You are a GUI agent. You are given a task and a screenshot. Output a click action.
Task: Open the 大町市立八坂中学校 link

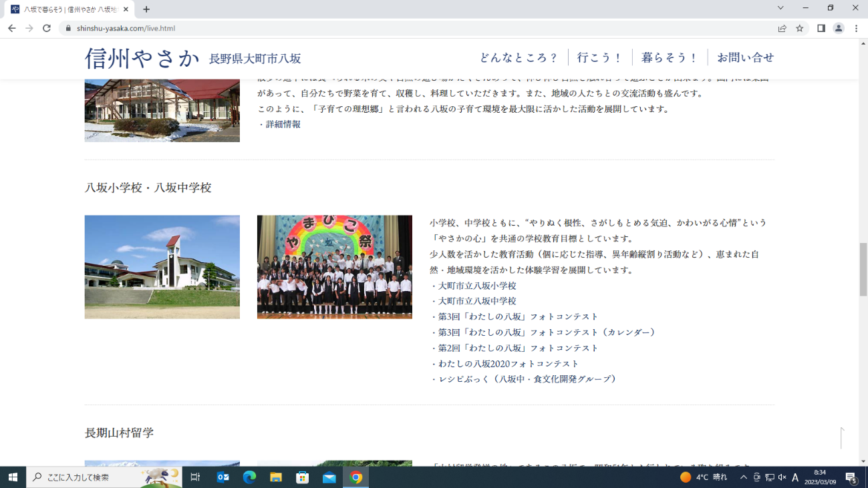coord(477,301)
